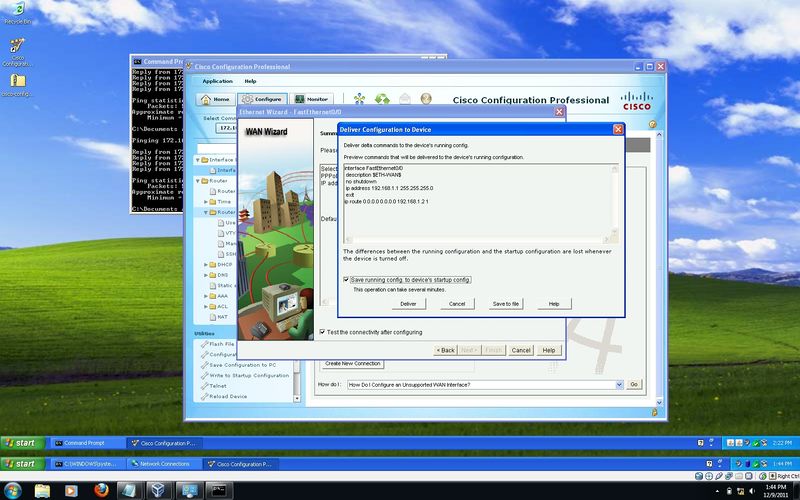Viewport: 800px width, 500px height.
Task: Open Firefox from the host taskbar
Action: [101, 491]
